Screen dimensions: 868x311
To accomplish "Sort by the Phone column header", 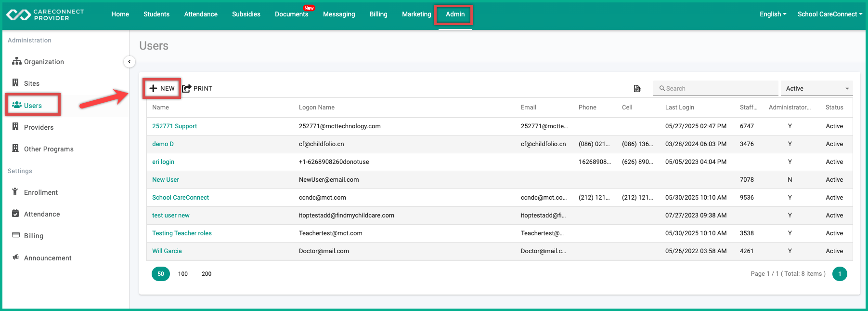I will click(587, 107).
